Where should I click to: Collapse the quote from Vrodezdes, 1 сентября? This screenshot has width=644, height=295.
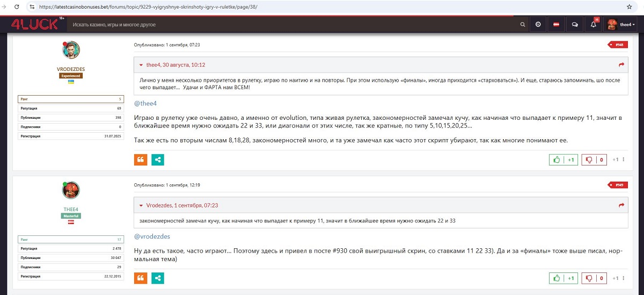141,205
